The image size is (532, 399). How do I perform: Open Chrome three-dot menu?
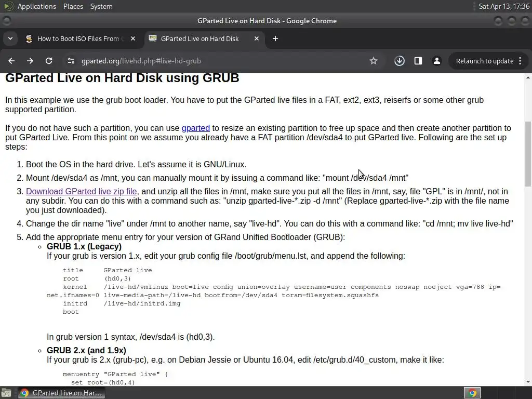click(520, 61)
